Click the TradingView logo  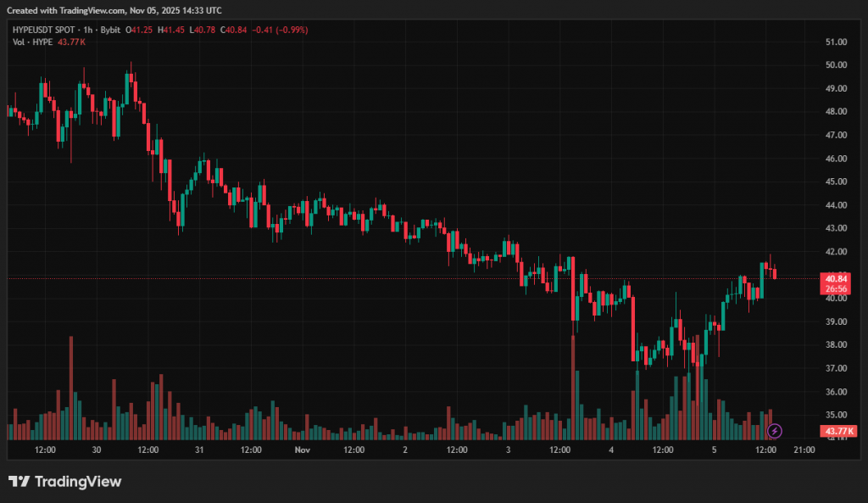(65, 482)
